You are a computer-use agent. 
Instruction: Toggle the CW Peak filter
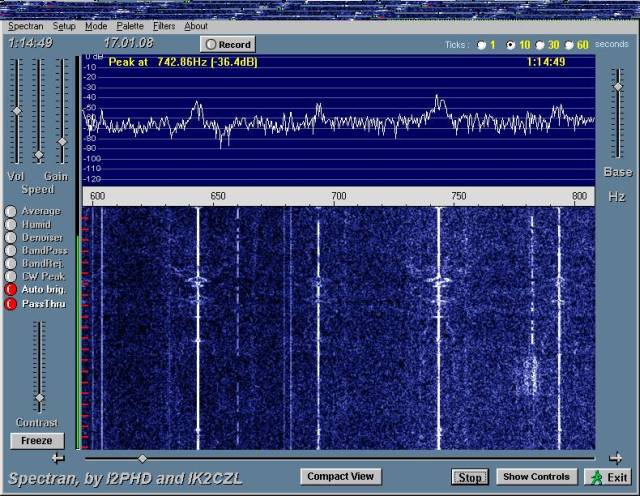tap(11, 277)
